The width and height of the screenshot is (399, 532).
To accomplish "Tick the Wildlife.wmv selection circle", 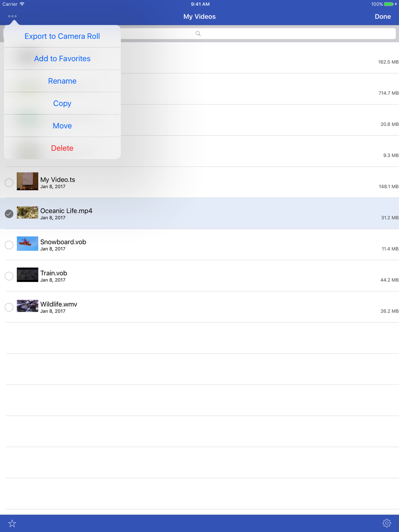I will [x=9, y=307].
